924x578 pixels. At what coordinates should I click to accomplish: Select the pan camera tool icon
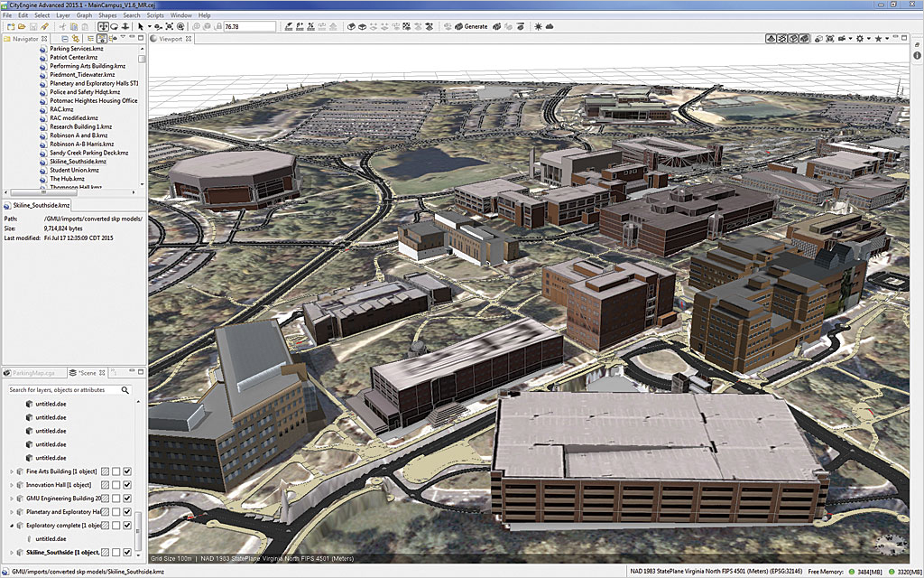coord(103,27)
